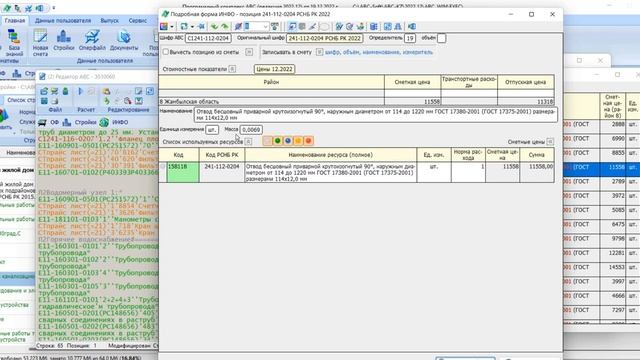Open the dropdown arrow next to refresh icon
640x360 pixels.
[x=193, y=27]
